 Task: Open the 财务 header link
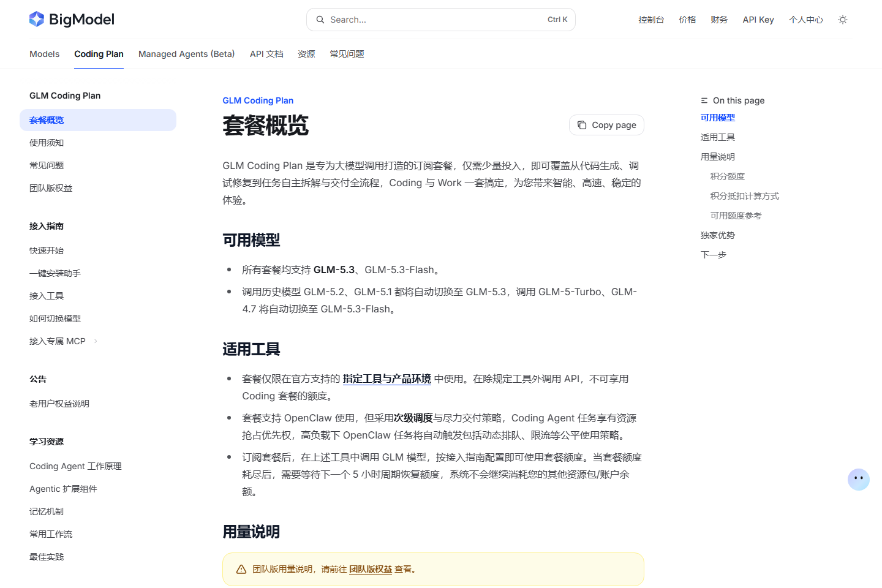coord(719,20)
